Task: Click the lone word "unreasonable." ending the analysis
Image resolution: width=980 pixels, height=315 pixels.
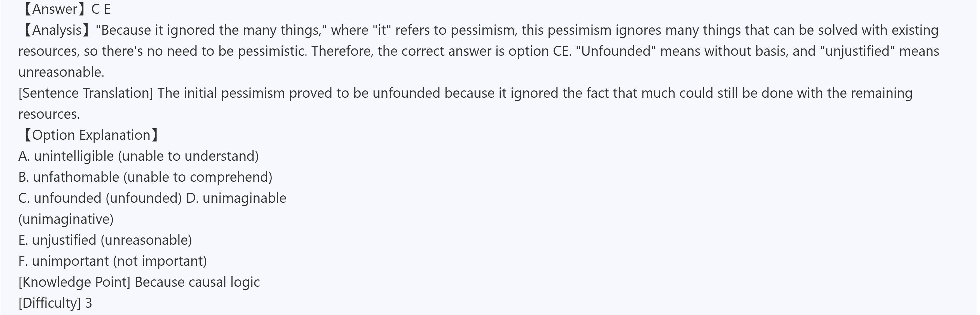Action: pos(61,72)
